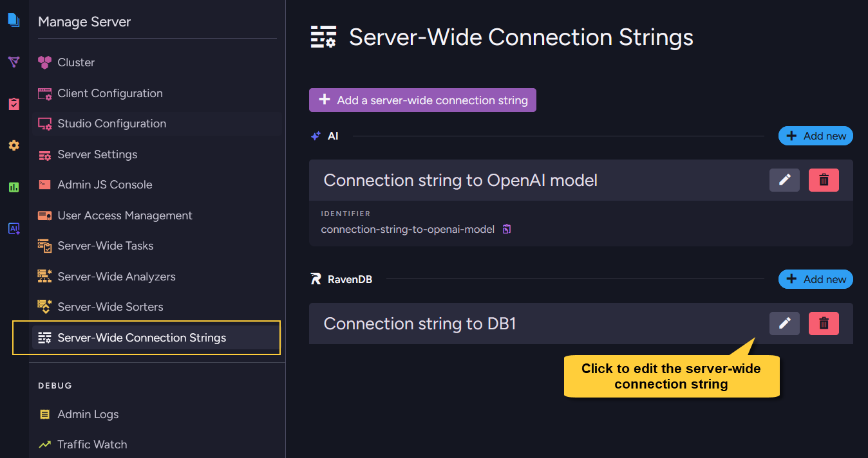
Task: Click Add new in the RavenDB section
Action: 816,279
